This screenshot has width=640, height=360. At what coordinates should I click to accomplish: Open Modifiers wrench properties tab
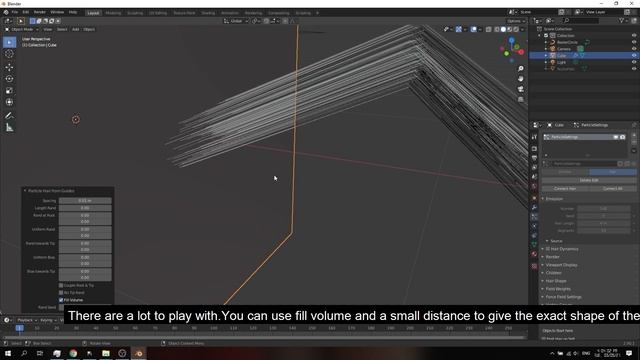(534, 207)
